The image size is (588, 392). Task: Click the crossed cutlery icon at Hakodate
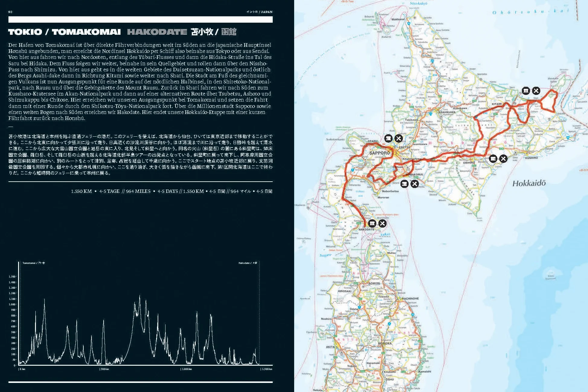(x=382, y=223)
